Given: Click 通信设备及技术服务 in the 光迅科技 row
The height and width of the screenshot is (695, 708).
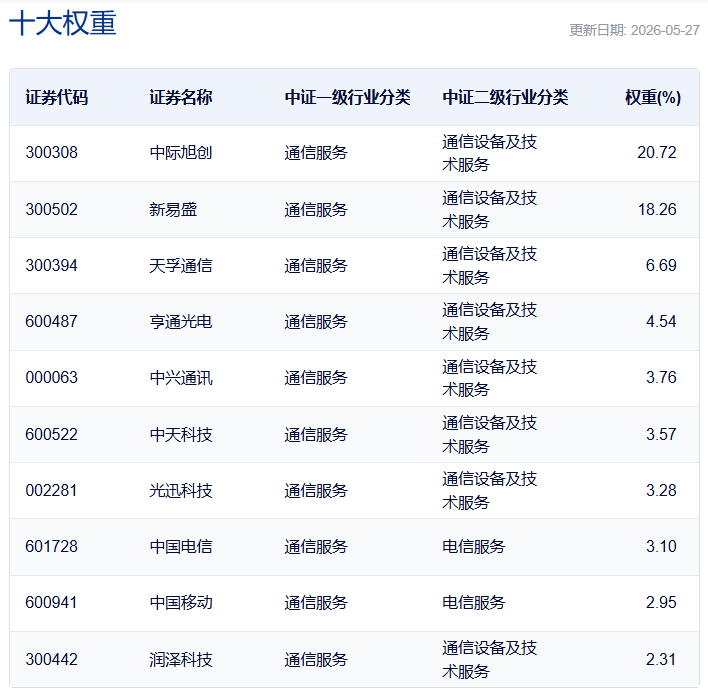Looking at the screenshot, I should click(489, 490).
